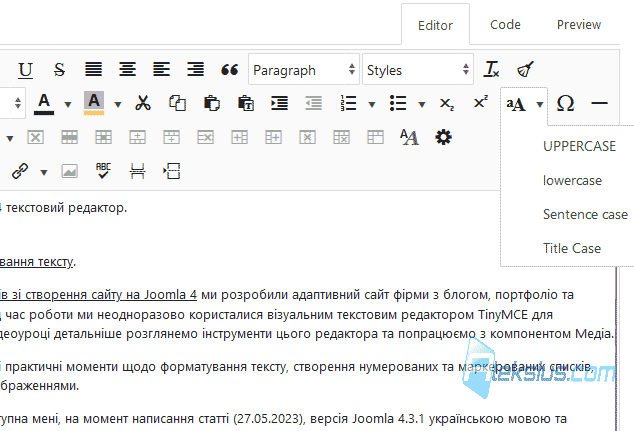Click the text color swatch button
This screenshot has height=431, width=634.
[x=44, y=104]
